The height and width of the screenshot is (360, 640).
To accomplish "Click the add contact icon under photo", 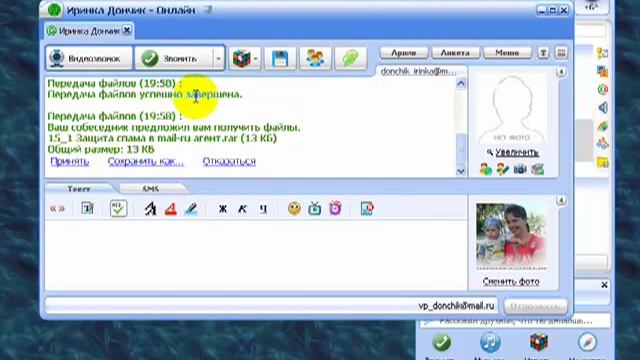I will click(x=486, y=169).
